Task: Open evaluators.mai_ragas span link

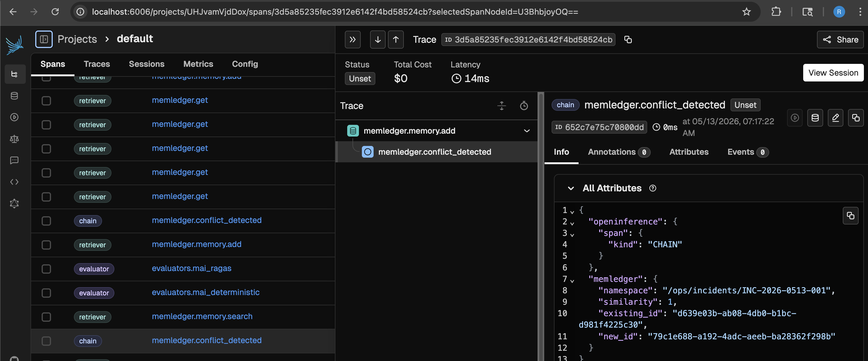Action: point(191,268)
